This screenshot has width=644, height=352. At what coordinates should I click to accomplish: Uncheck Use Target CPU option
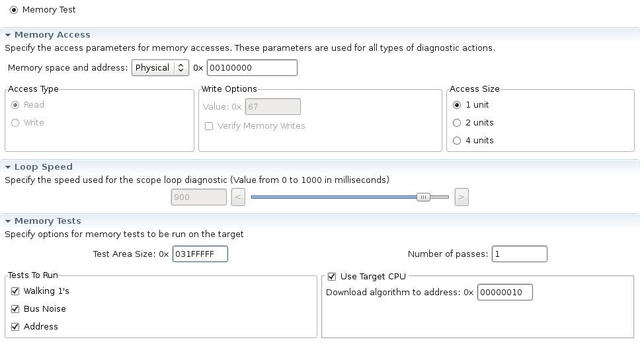pyautogui.click(x=332, y=277)
